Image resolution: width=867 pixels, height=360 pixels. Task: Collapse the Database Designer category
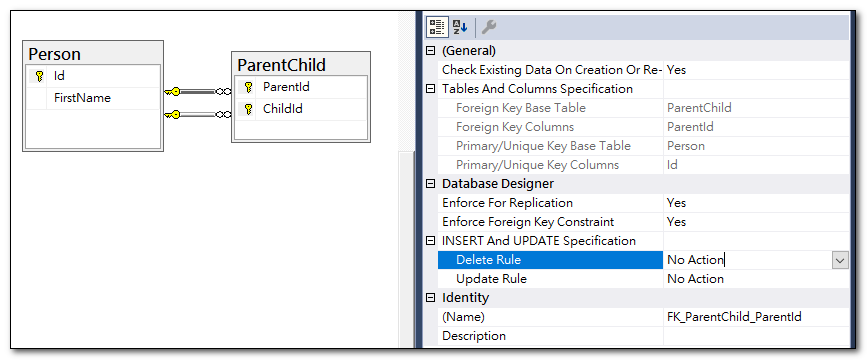431,184
